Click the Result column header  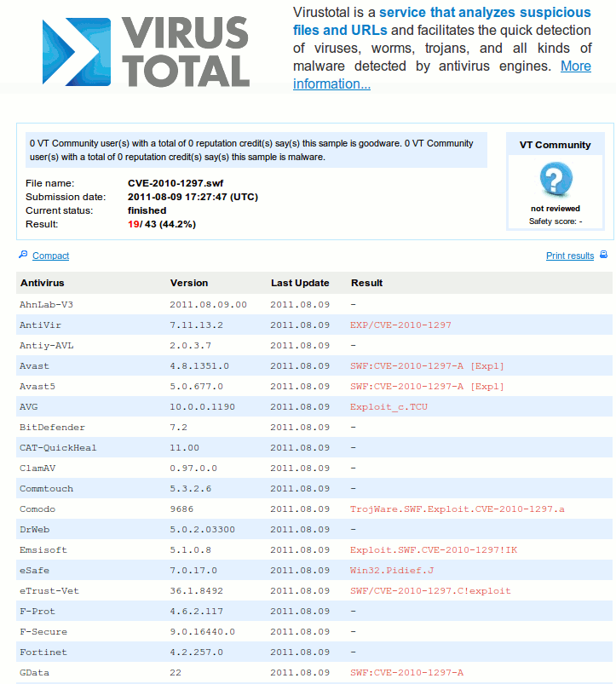[366, 283]
